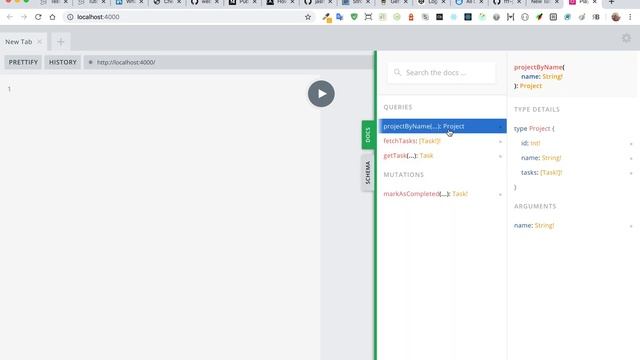Click the green shield extension icon

pyautogui.click(x=354, y=17)
